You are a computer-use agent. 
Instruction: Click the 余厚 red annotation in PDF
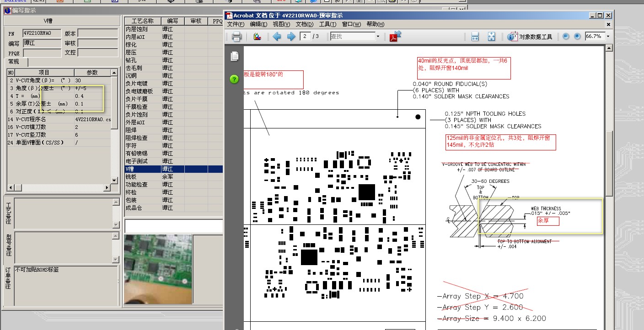tap(548, 221)
